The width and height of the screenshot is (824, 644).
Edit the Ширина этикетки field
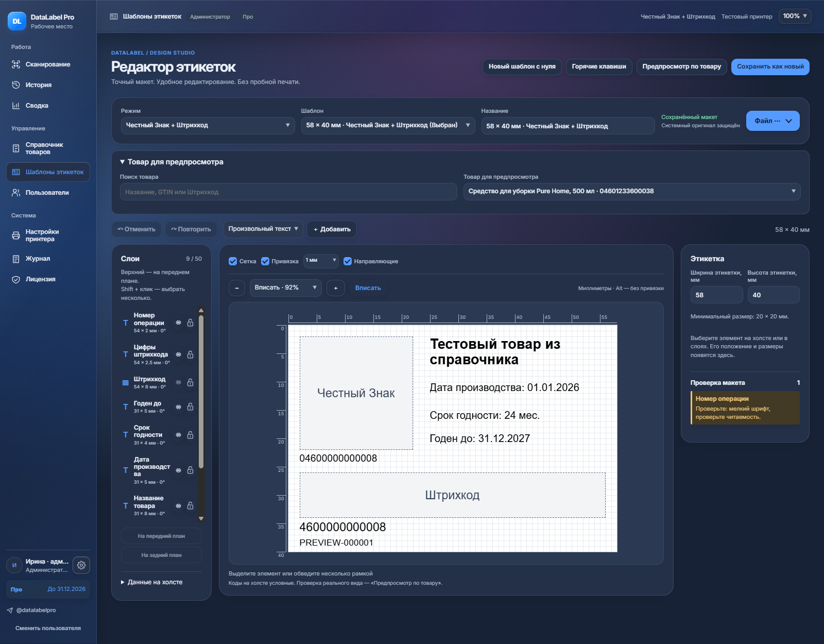pyautogui.click(x=716, y=295)
